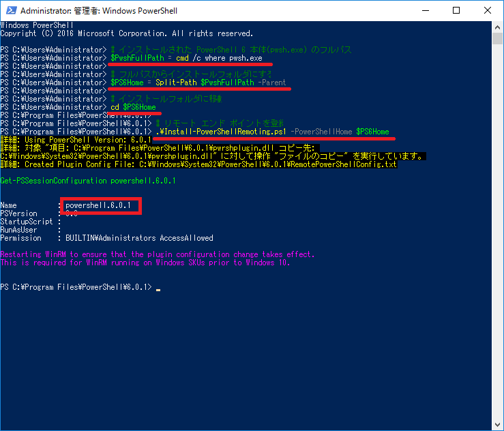Click the '$PwshFullPath = cmd /c where pwsh.exe' command

click(186, 58)
